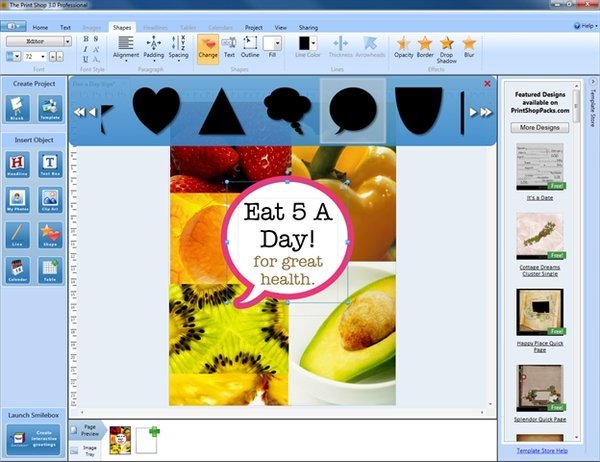
Task: Open the Fill dropdown arrow
Action: [x=278, y=43]
